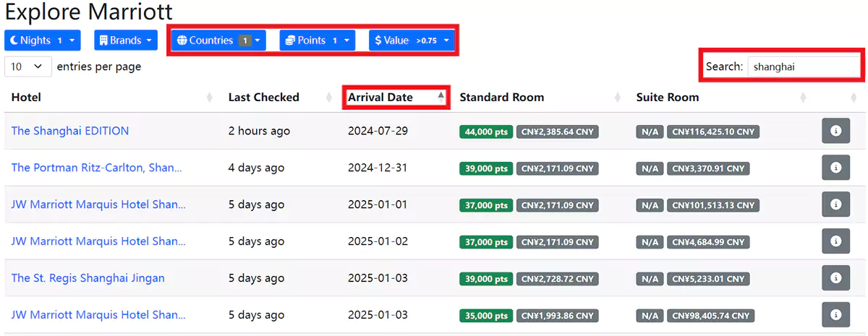Expand the Points filter dropdown

(x=317, y=40)
